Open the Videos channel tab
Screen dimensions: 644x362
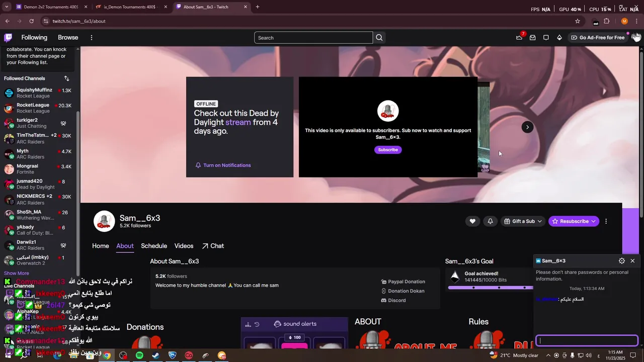[184, 246]
